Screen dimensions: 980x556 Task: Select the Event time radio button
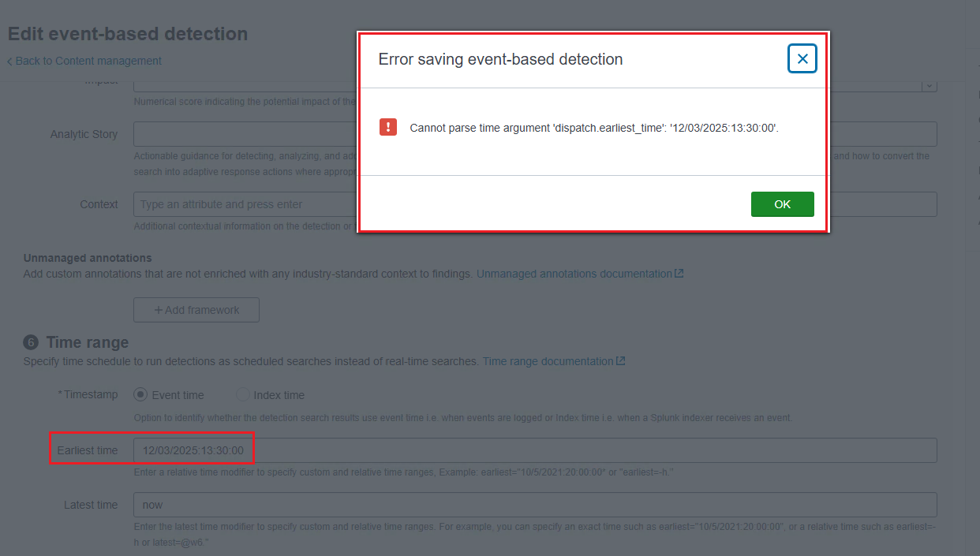click(140, 395)
